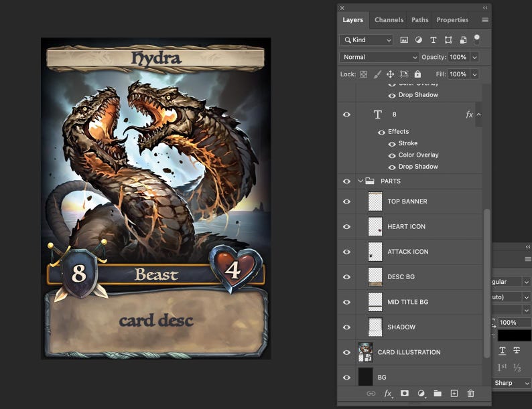Prevent auto-nesting artboard lock icon
Image resolution: width=532 pixels, height=409 pixels.
click(404, 74)
